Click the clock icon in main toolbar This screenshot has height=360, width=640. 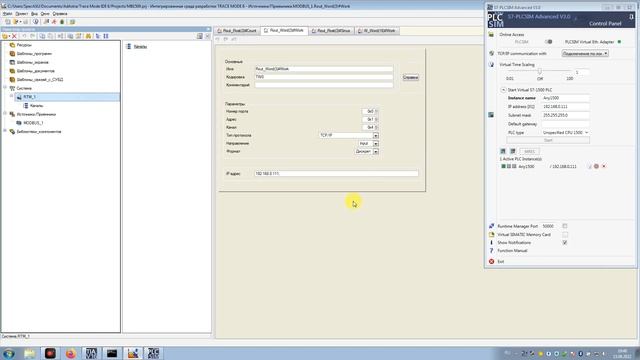(x=36, y=22)
